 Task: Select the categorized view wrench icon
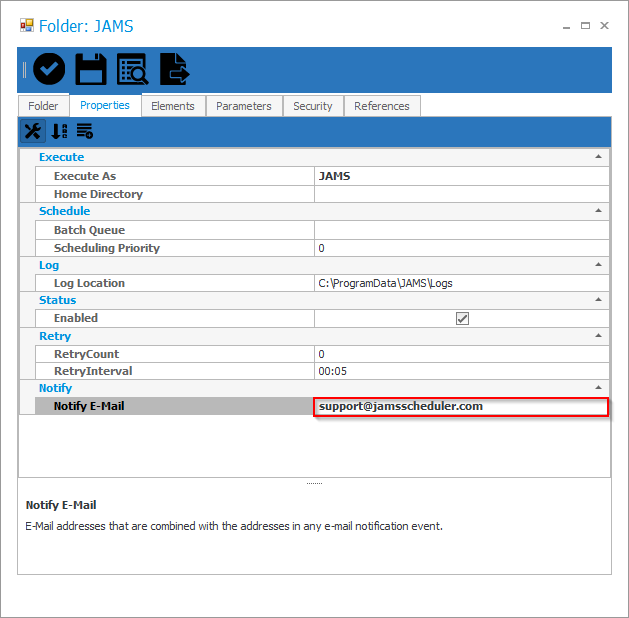click(32, 131)
